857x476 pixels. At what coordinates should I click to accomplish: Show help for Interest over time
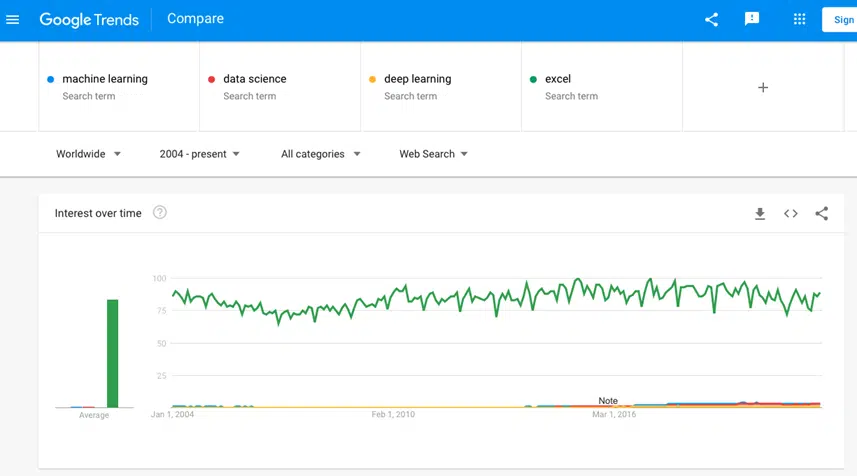point(160,213)
